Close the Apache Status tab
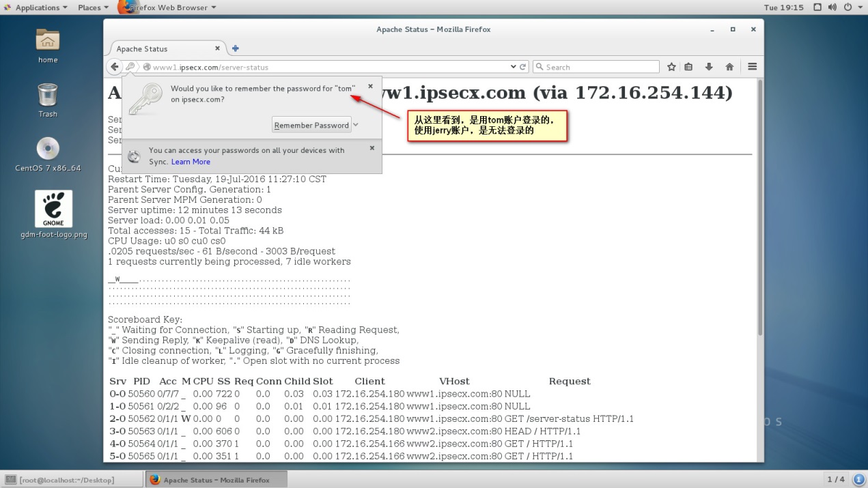This screenshot has width=868, height=488. 218,48
